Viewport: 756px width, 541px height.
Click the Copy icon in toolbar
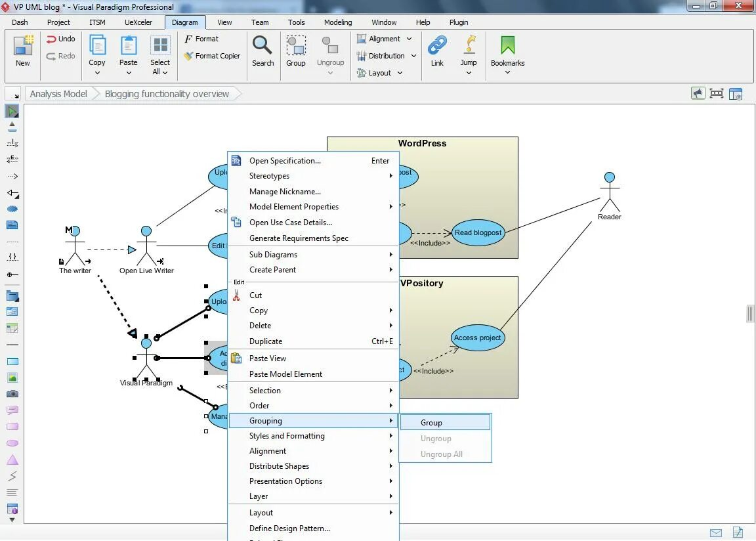[97, 46]
